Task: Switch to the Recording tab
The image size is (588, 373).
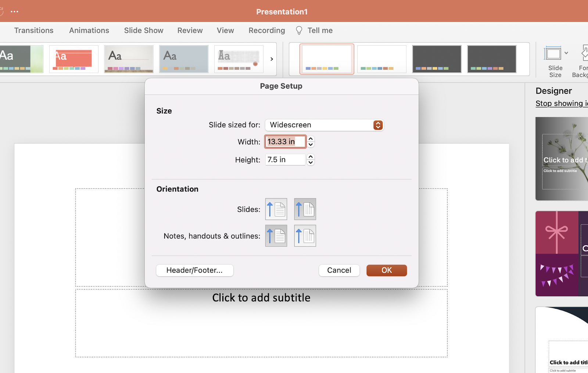Action: [266, 30]
